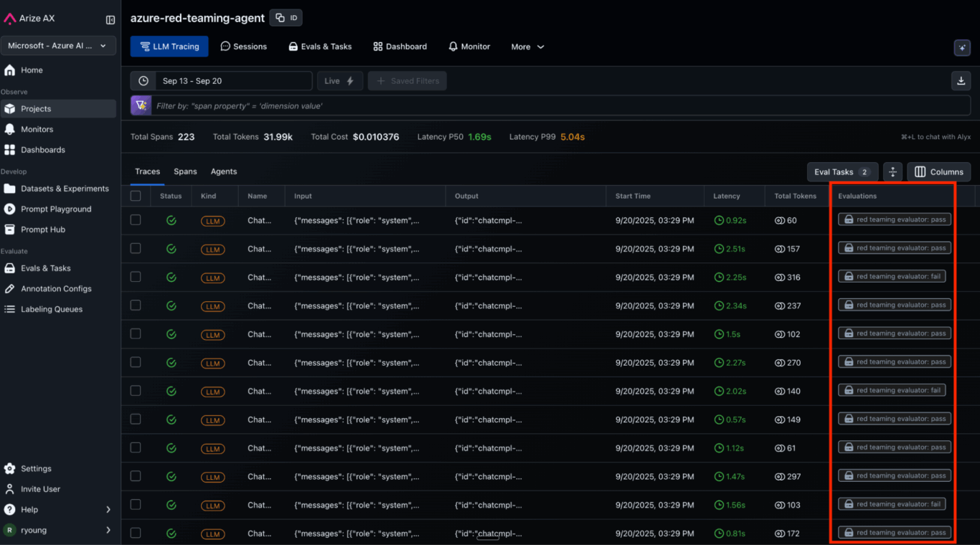
Task: Open the Monitor tab
Action: [469, 47]
